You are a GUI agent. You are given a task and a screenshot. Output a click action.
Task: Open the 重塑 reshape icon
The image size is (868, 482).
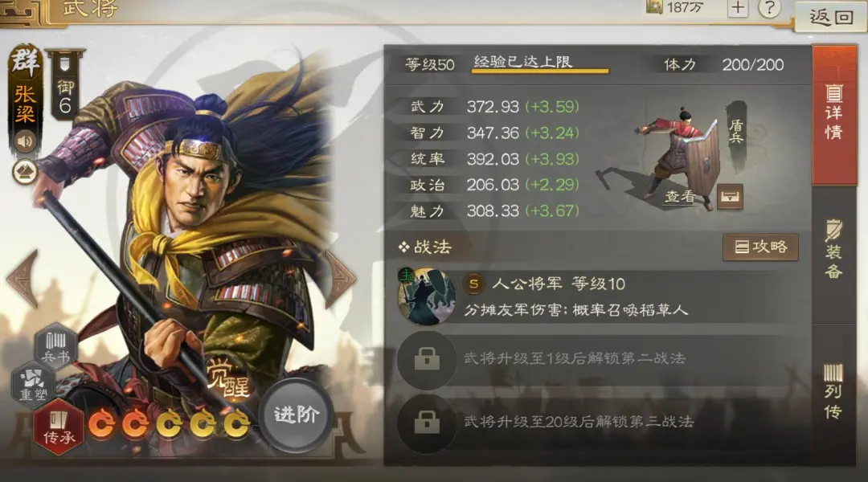click(x=33, y=385)
